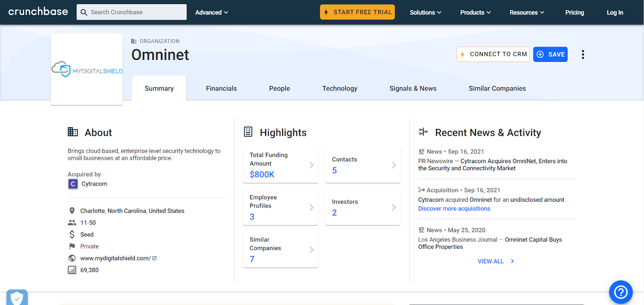644x305 pixels.
Task: Click the dollar sign funding icon
Action: click(72, 234)
